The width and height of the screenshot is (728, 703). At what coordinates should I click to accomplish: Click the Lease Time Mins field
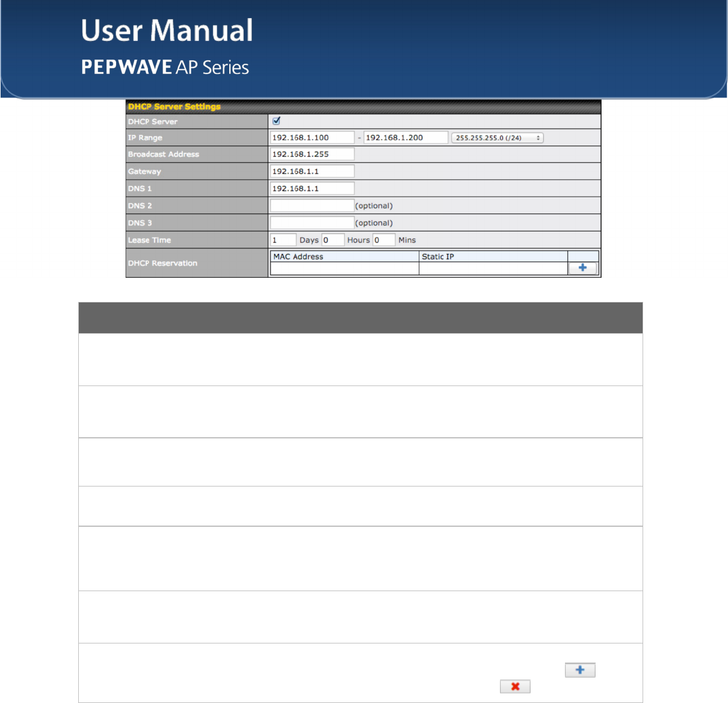[x=384, y=240]
